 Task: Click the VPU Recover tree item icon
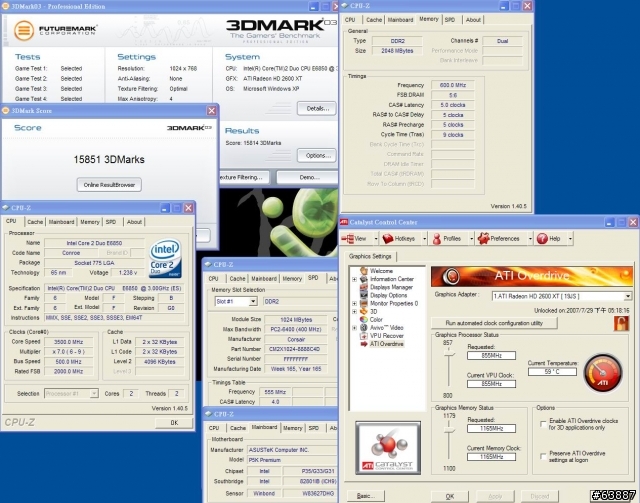tap(364, 336)
